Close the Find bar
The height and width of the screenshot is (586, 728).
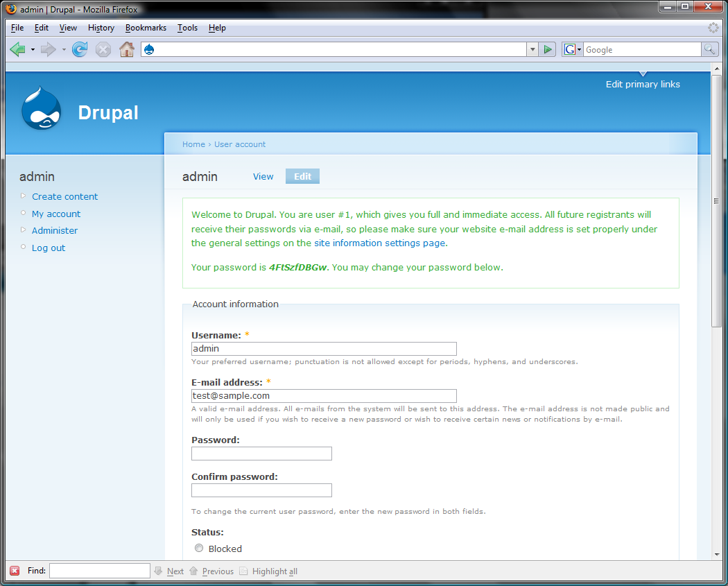click(x=15, y=571)
